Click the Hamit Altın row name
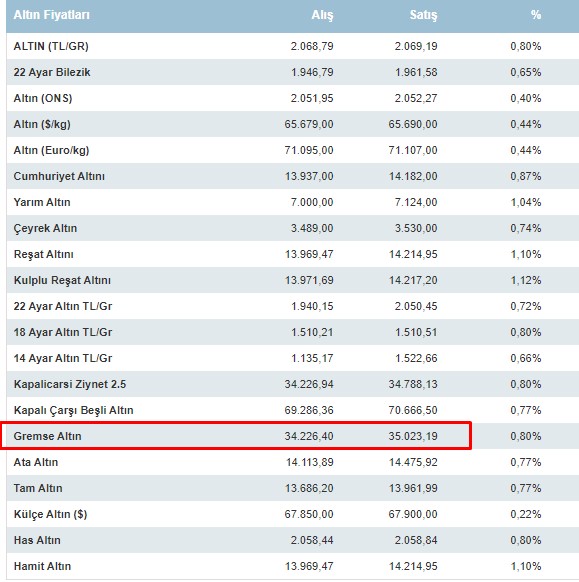The width and height of the screenshot is (579, 582). [x=42, y=566]
